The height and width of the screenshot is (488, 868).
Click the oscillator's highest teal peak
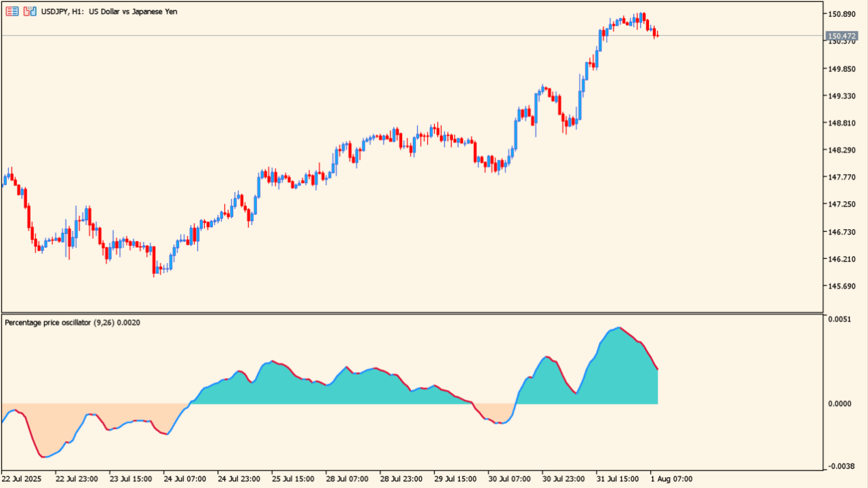click(x=618, y=328)
